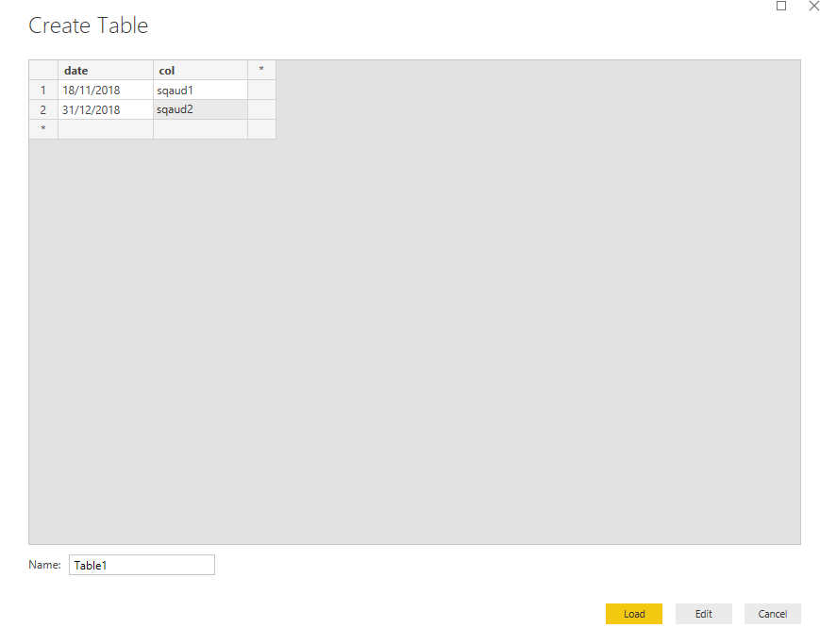Click the Name field containing Table1
This screenshot has width=820, height=644.
pos(142,565)
